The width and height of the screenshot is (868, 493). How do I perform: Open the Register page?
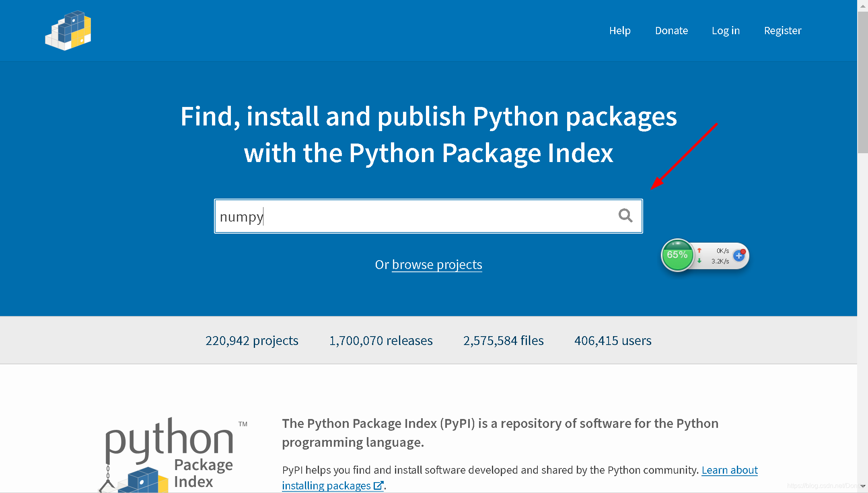tap(782, 31)
